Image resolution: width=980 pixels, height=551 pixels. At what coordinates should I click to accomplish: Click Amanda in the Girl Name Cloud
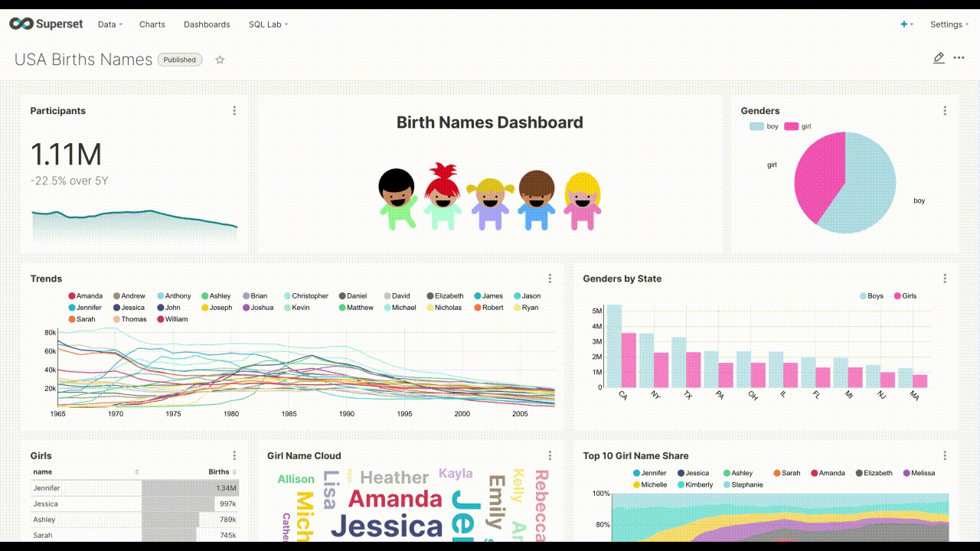tap(395, 500)
